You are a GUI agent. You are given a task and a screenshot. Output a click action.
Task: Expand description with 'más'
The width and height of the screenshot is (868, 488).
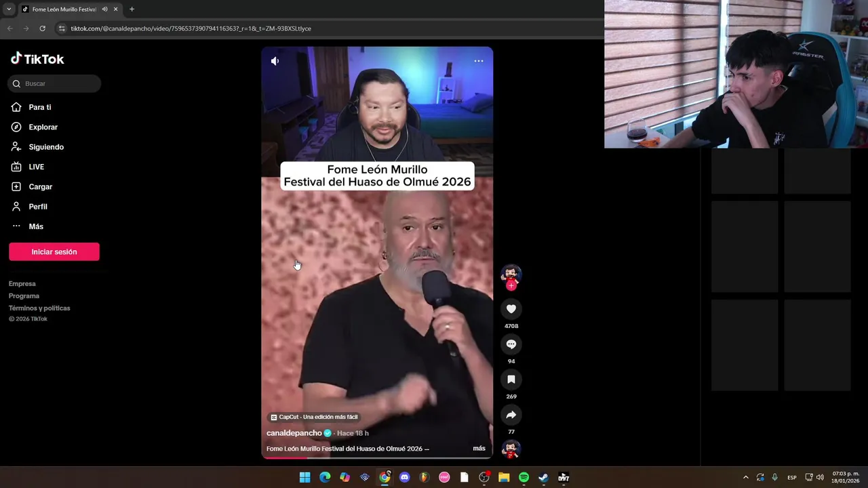coord(479,449)
